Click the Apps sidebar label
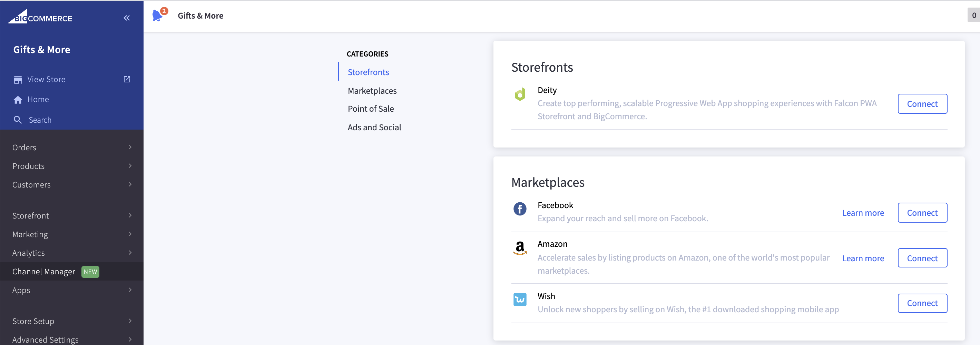The height and width of the screenshot is (345, 980). click(x=21, y=290)
